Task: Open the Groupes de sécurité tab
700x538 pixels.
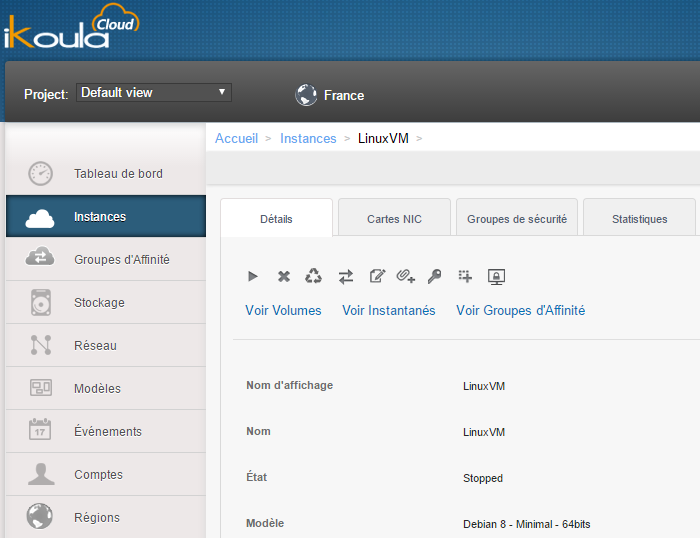Action: [517, 217]
